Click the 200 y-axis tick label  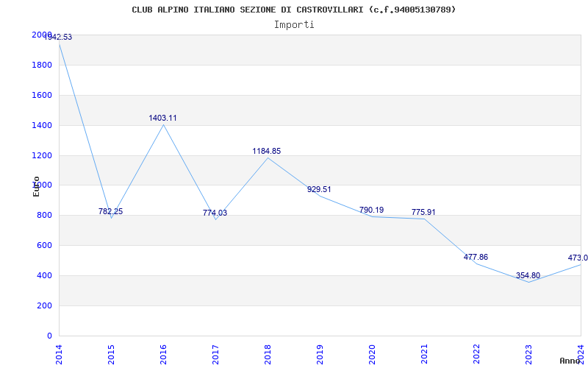pyautogui.click(x=45, y=305)
